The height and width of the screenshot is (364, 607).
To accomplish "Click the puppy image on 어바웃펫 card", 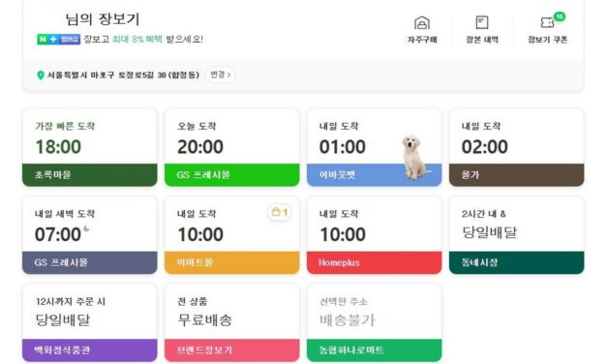I will [414, 157].
